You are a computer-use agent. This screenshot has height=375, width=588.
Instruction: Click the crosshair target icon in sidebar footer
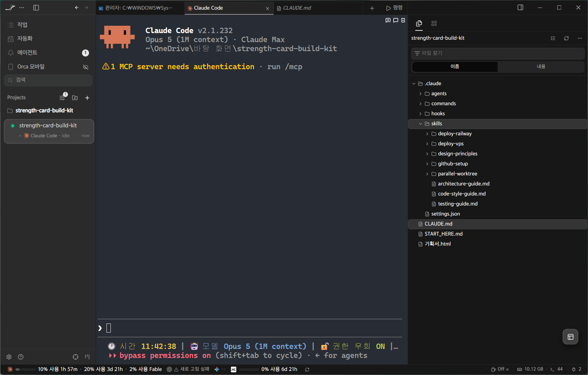pos(76,357)
